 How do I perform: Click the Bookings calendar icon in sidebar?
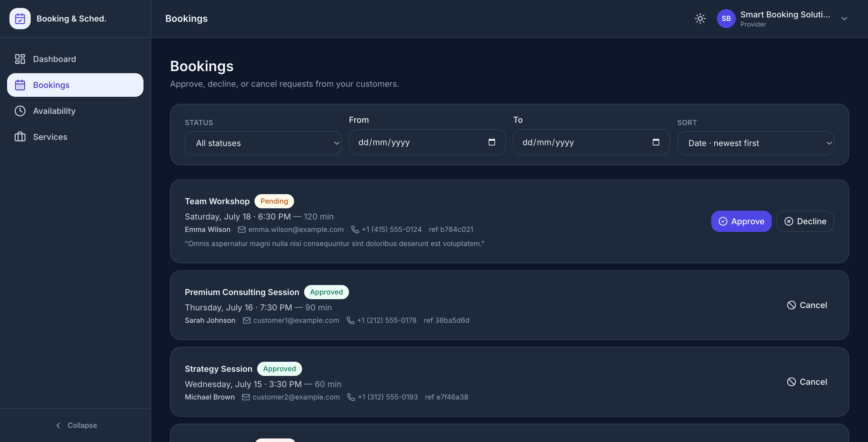pos(20,85)
